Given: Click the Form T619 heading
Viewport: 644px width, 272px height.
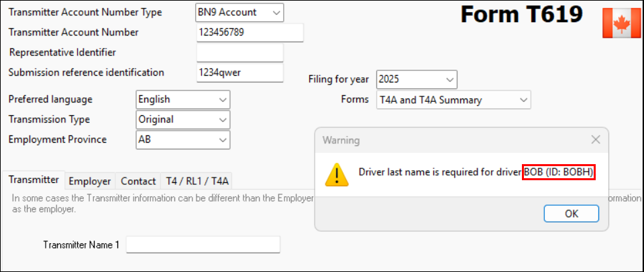Looking at the screenshot, I should [x=522, y=15].
